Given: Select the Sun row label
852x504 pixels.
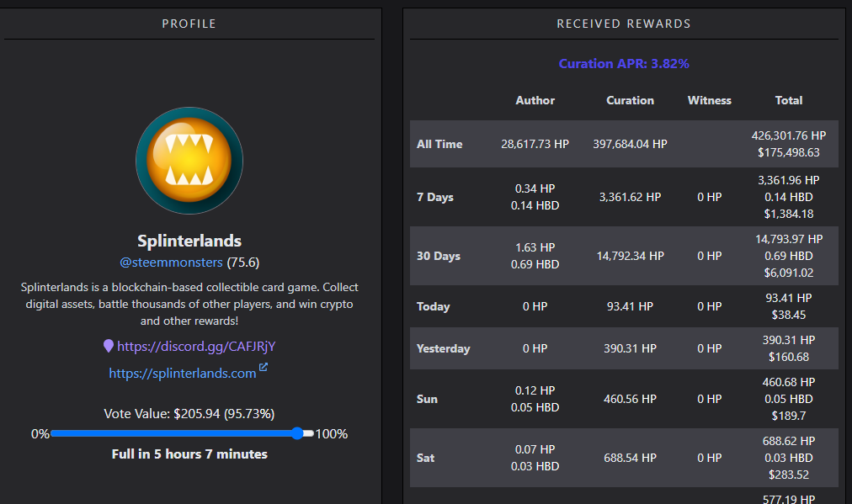Looking at the screenshot, I should 427,399.
